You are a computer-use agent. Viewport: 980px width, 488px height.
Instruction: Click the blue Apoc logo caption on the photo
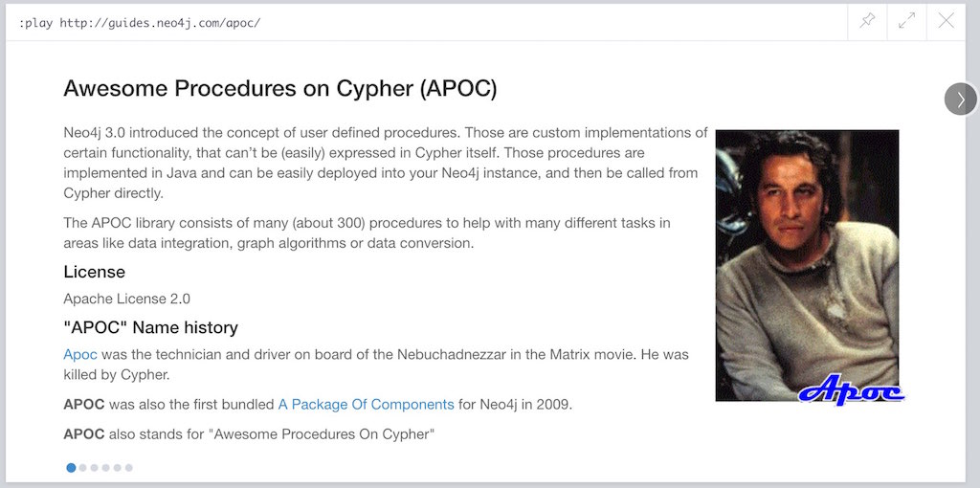pos(851,389)
